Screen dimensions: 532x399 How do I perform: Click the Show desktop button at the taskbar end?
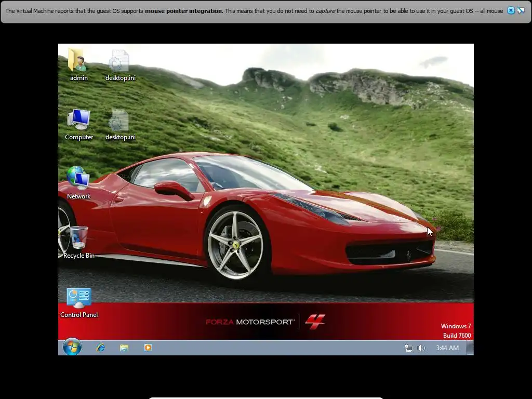click(x=470, y=348)
